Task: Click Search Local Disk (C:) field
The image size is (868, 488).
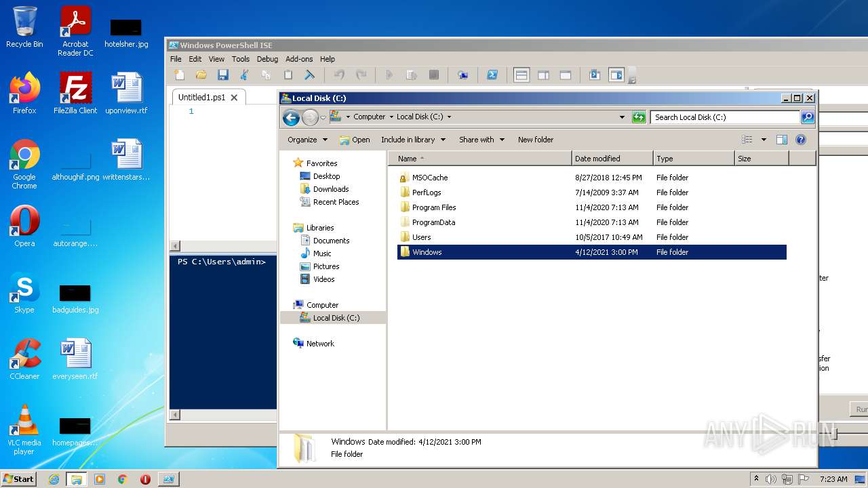Action: click(x=725, y=117)
